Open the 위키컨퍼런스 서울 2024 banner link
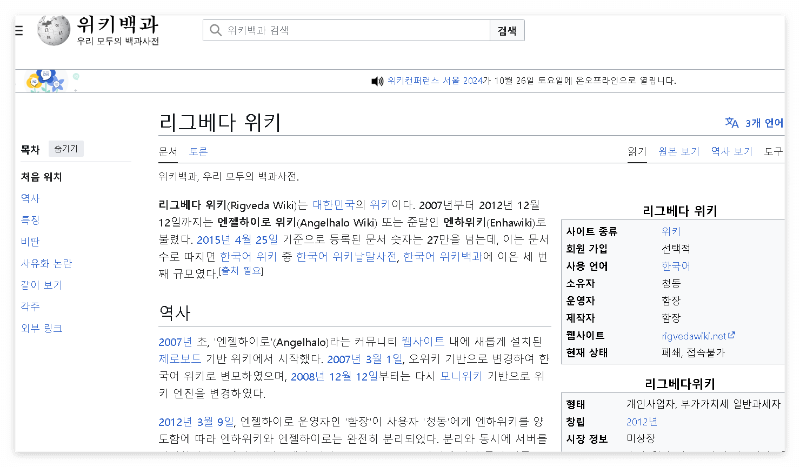Image resolution: width=800 pixels, height=467 pixels. pyautogui.click(x=435, y=81)
